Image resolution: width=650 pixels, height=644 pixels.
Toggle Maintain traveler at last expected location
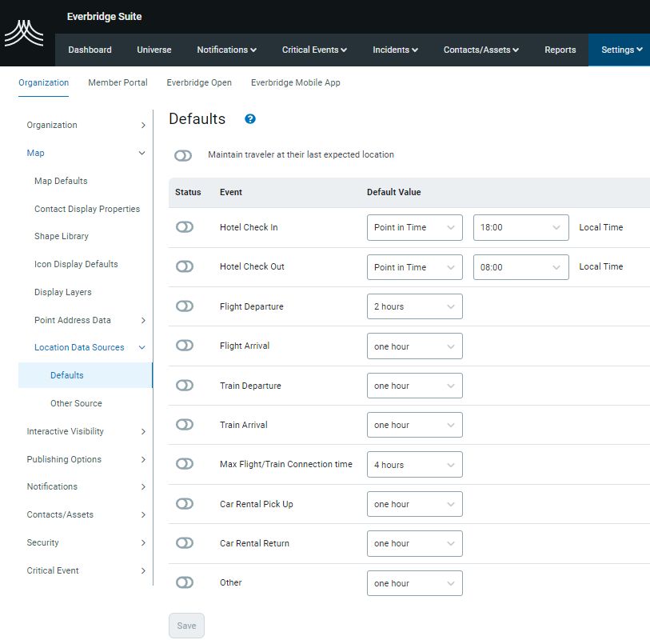tap(183, 155)
